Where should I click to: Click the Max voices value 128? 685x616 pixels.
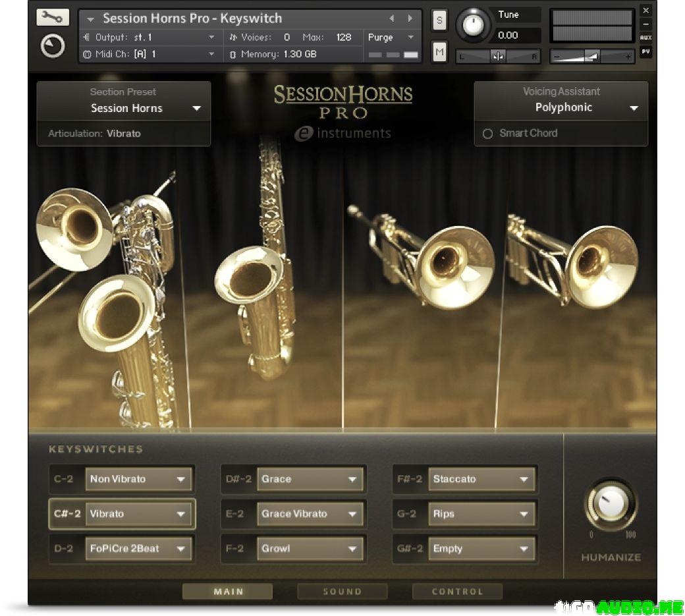pyautogui.click(x=344, y=37)
